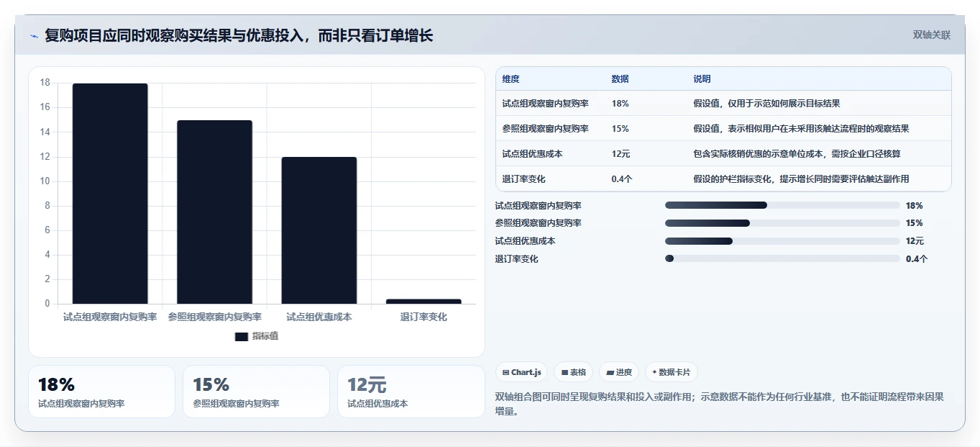Image resolution: width=980 pixels, height=447 pixels.
Task: Click description about 相似用户在未采用该触达流程
Action: [x=801, y=129]
